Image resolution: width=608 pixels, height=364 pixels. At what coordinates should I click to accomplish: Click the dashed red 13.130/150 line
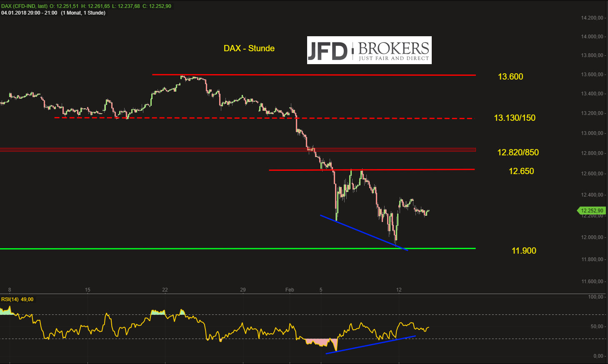pyautogui.click(x=265, y=118)
